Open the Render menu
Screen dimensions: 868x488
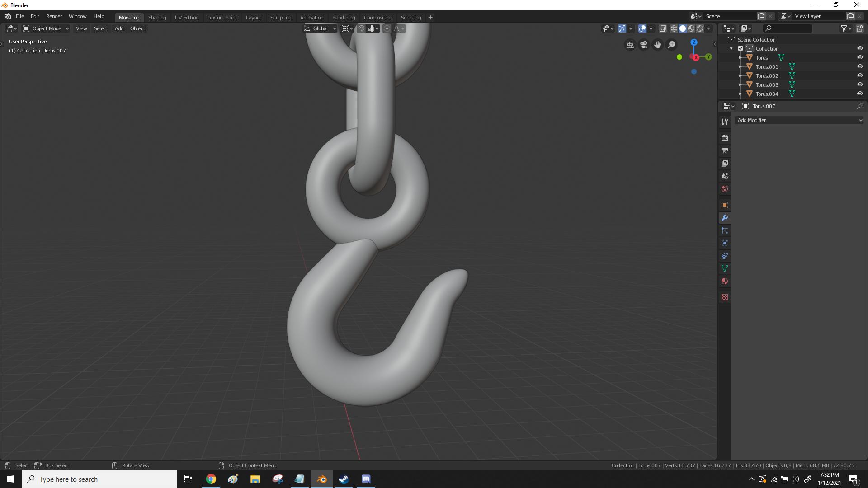(54, 16)
